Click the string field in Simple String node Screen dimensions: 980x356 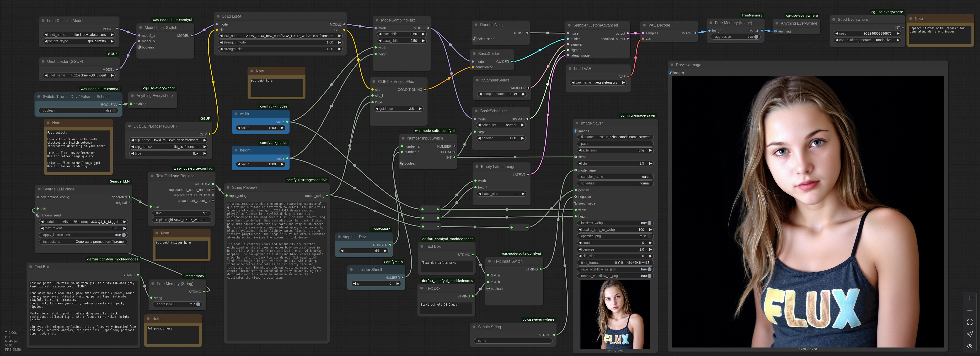pyautogui.click(x=513, y=341)
